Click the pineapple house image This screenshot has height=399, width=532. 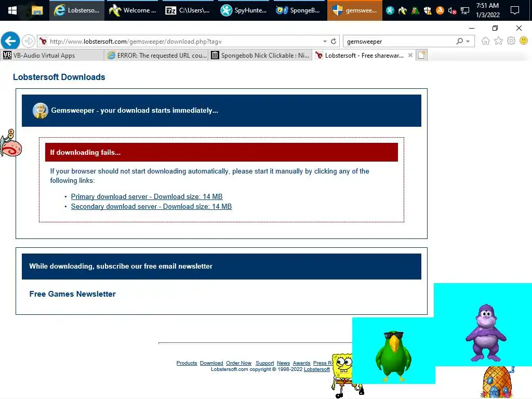coord(497,382)
